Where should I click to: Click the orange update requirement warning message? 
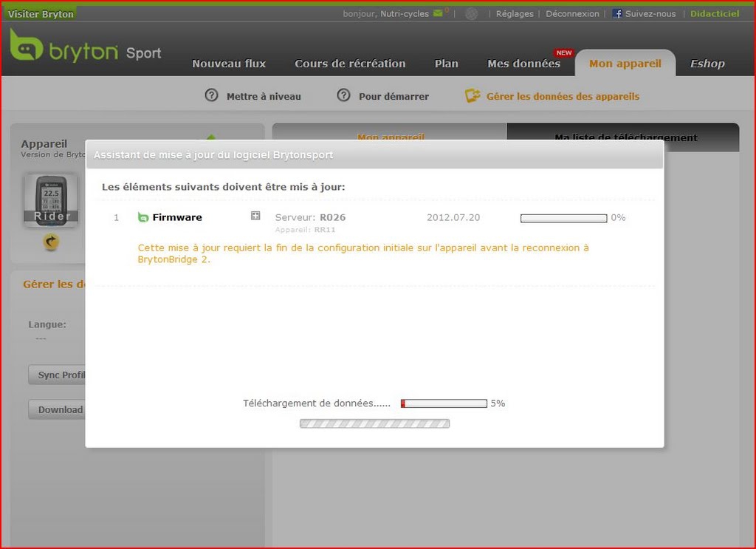[363, 253]
